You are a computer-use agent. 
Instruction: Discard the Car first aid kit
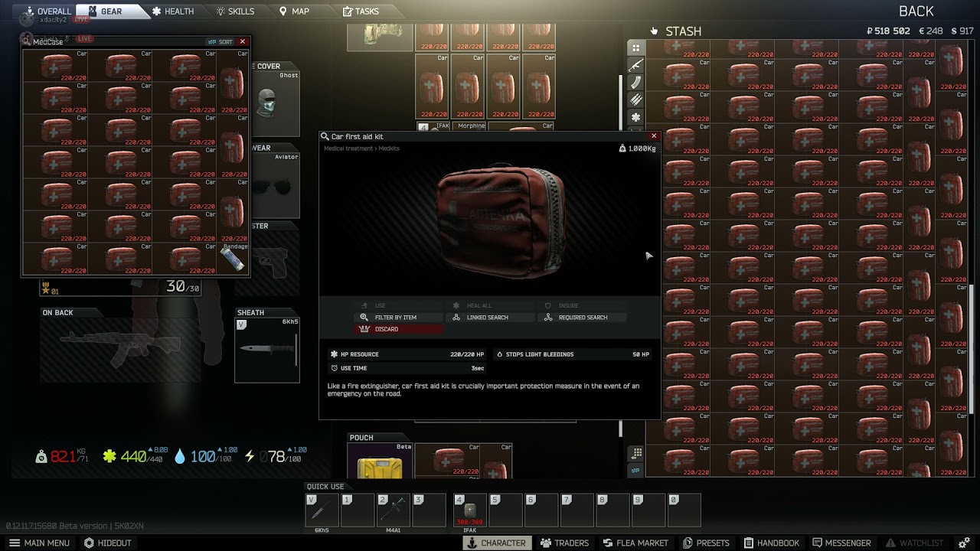tap(399, 329)
